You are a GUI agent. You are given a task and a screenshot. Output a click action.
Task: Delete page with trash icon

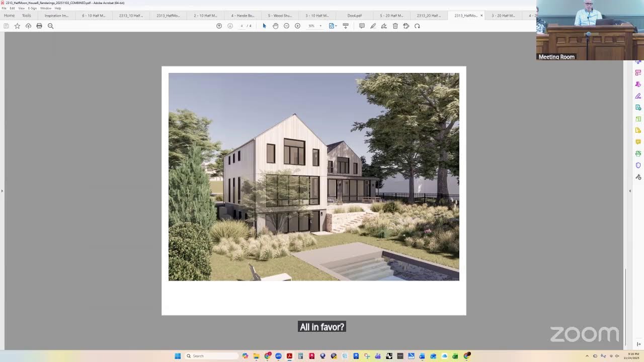395,26
